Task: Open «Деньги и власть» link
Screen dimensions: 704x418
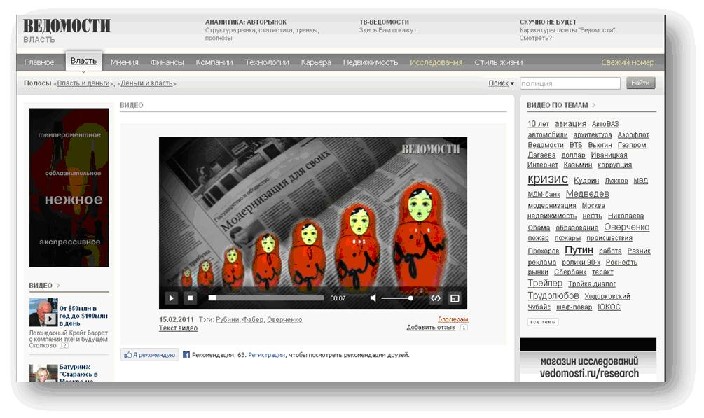Action: (147, 84)
